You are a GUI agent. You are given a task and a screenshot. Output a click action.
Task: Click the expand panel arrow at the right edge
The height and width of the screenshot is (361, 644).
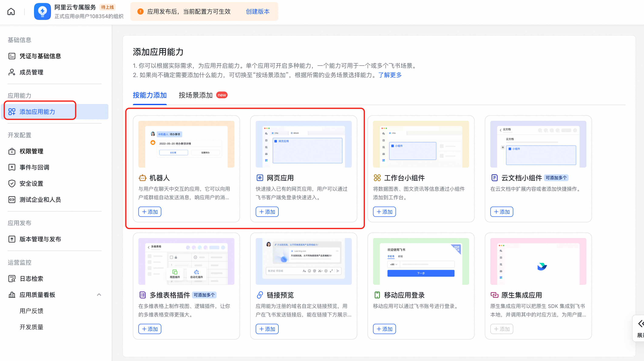[641, 324]
